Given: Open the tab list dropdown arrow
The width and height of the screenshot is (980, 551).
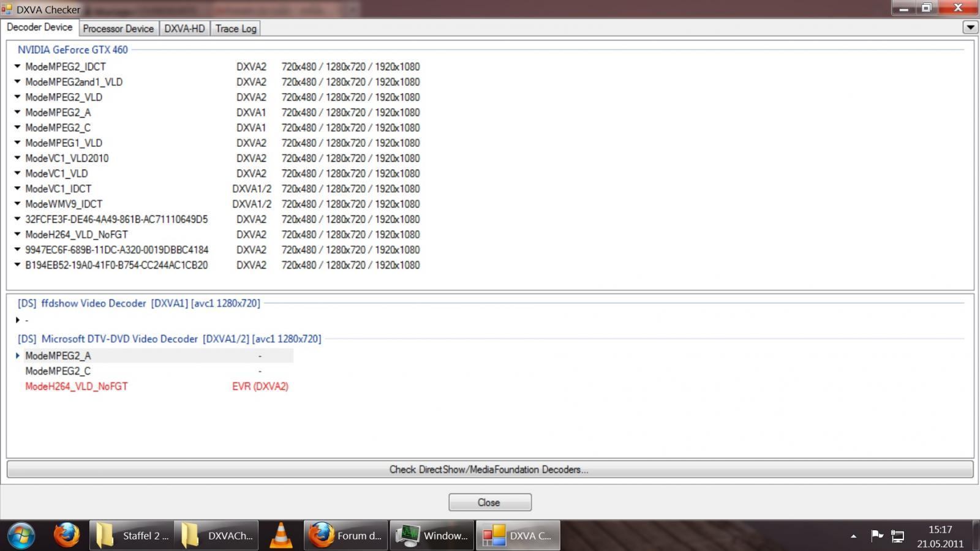Looking at the screenshot, I should [x=970, y=27].
